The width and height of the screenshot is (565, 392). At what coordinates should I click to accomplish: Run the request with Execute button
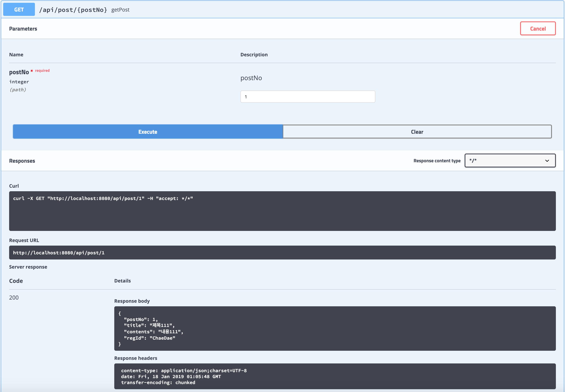(x=148, y=132)
